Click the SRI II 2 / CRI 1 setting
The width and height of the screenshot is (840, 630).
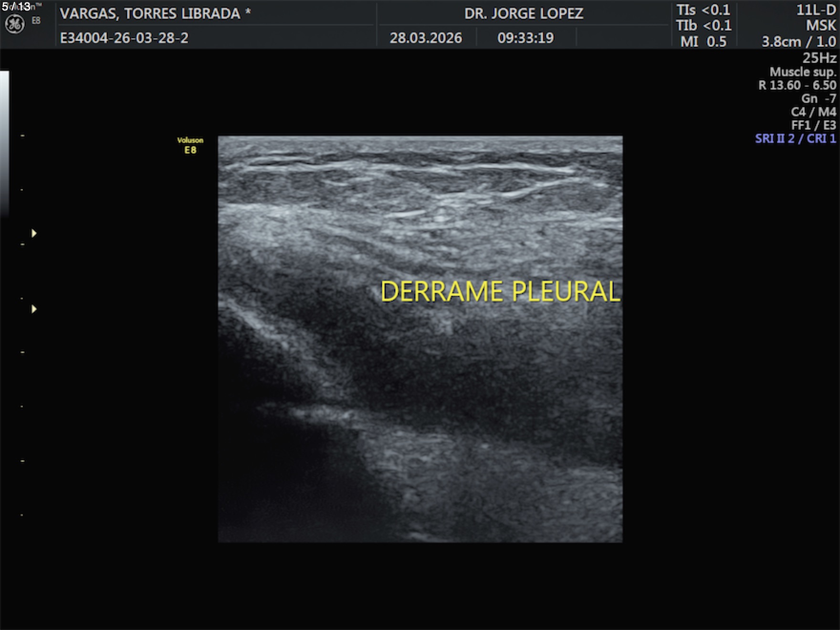pos(795,139)
